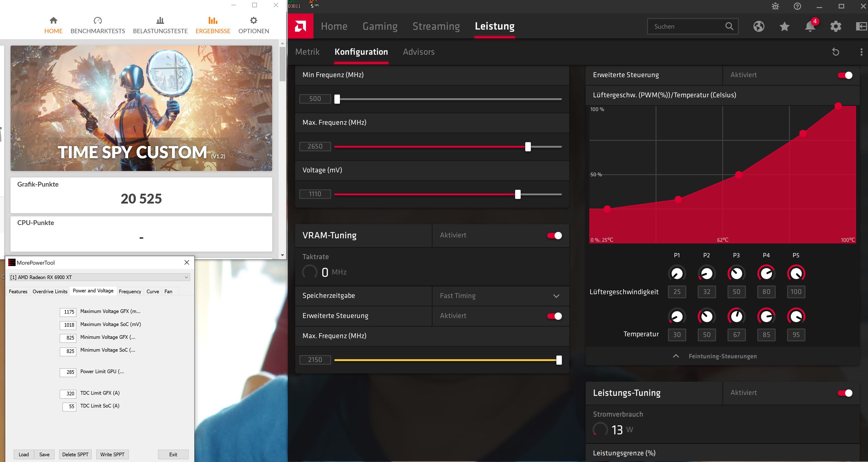This screenshot has height=462, width=868.
Task: Click the VRAM Max Frequenz 2150 slider handle
Action: pos(559,360)
